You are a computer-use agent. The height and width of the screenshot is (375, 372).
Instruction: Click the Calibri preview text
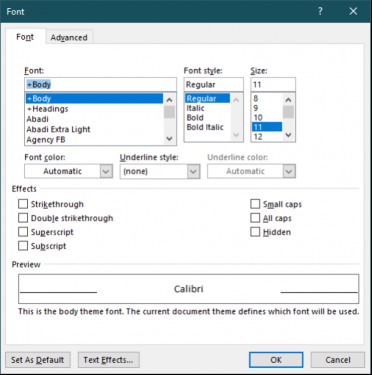(189, 289)
